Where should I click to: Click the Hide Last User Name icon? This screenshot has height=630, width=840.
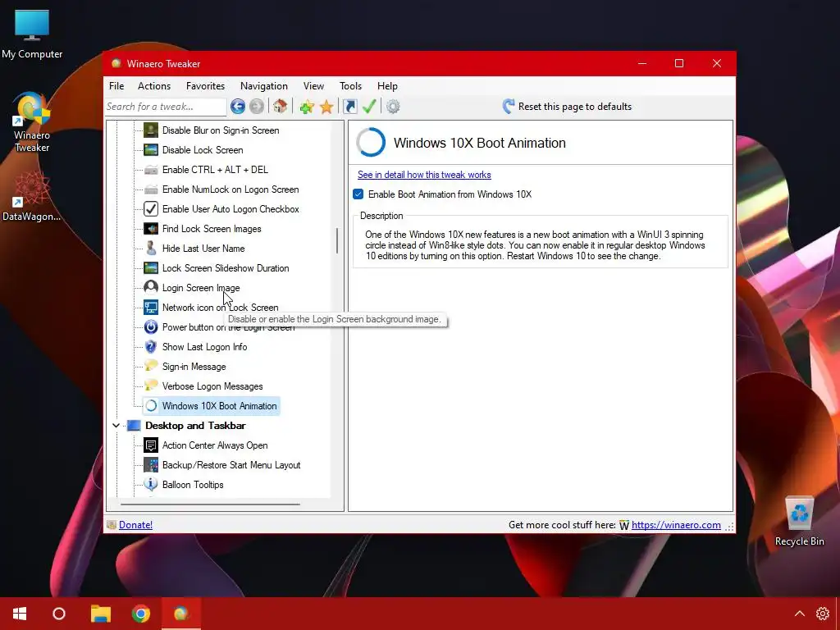pos(151,248)
